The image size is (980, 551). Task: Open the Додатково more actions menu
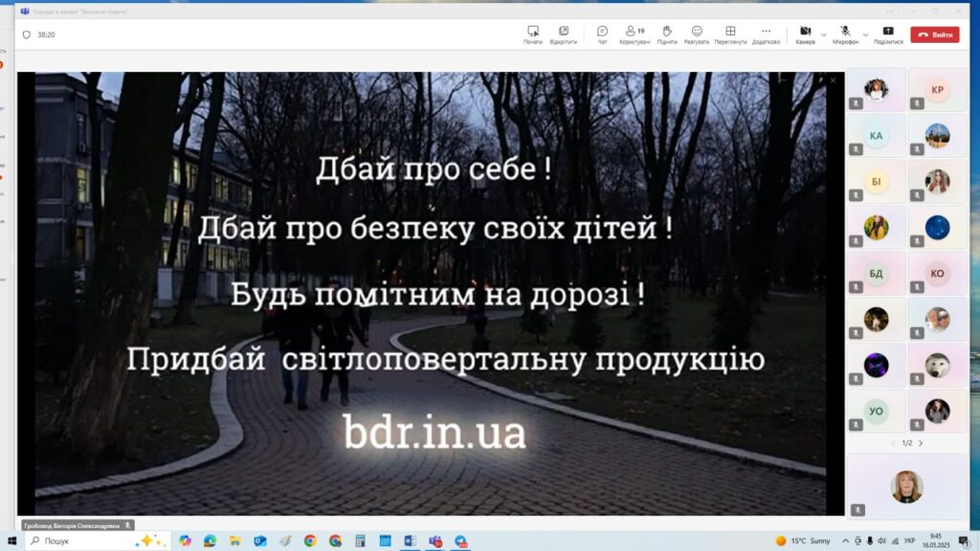pyautogui.click(x=766, y=34)
